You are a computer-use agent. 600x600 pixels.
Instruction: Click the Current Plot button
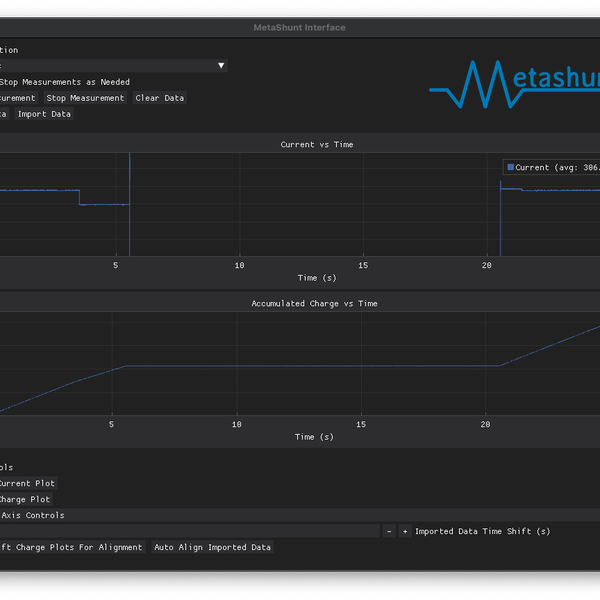pyautogui.click(x=28, y=483)
